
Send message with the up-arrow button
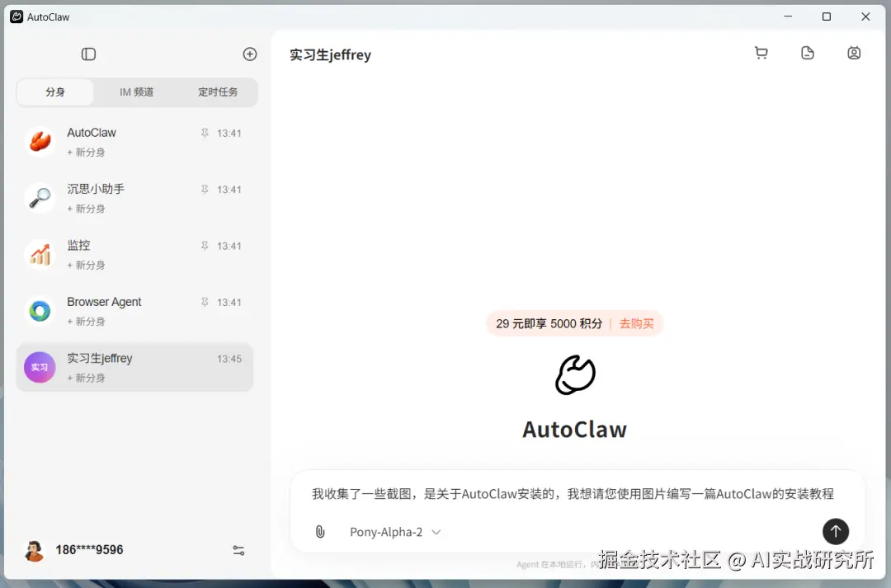coord(835,531)
